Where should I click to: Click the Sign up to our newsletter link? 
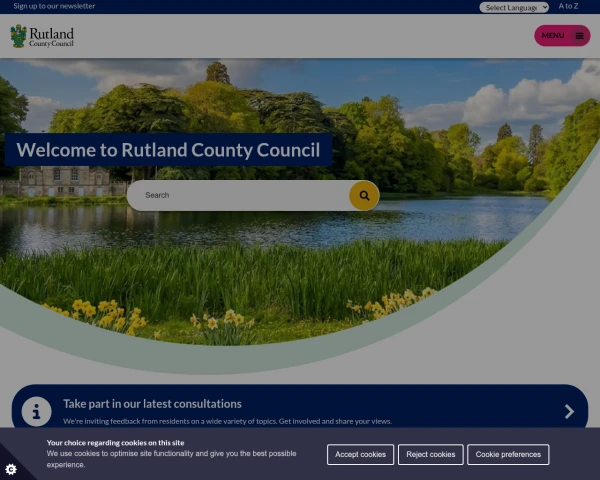[54, 6]
